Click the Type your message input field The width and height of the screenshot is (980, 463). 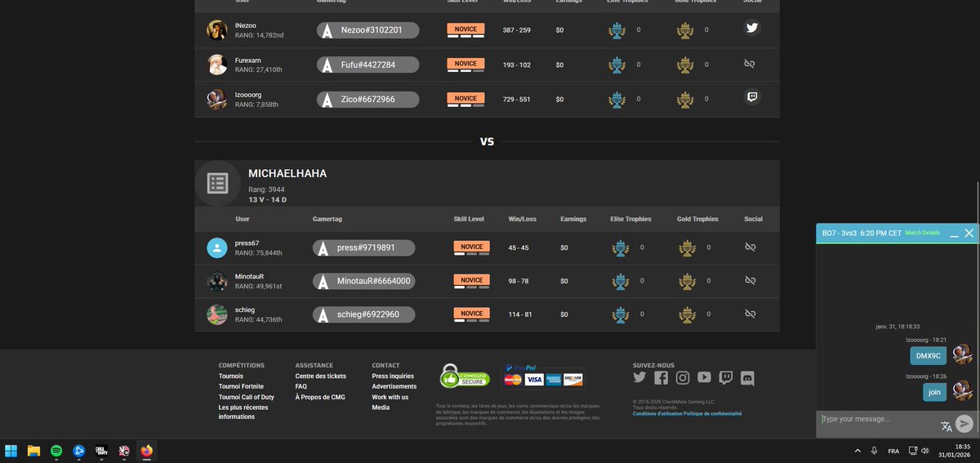(x=879, y=420)
